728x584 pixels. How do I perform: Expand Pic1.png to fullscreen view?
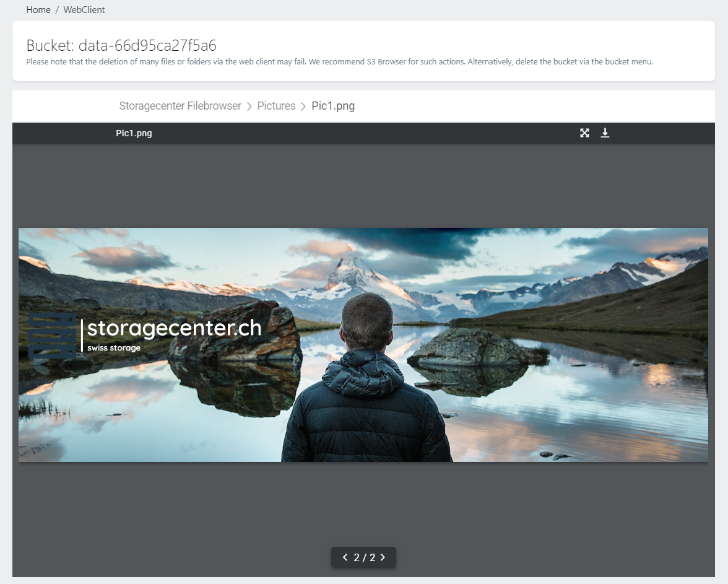pos(584,133)
